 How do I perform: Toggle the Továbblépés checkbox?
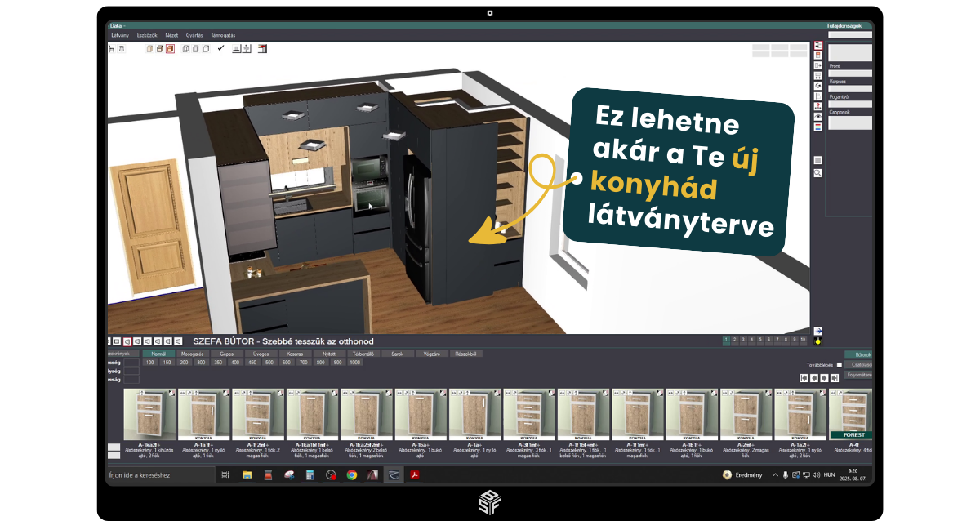point(839,365)
